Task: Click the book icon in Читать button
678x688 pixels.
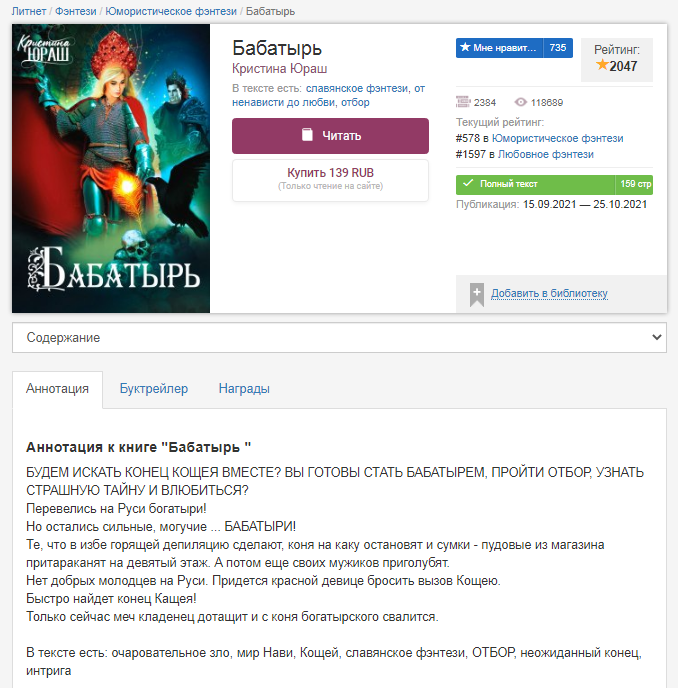Action: (x=307, y=135)
